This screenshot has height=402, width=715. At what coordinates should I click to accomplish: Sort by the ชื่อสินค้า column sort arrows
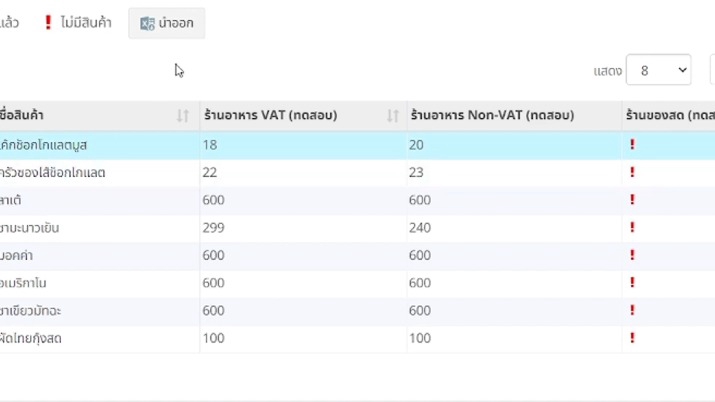pyautogui.click(x=183, y=116)
